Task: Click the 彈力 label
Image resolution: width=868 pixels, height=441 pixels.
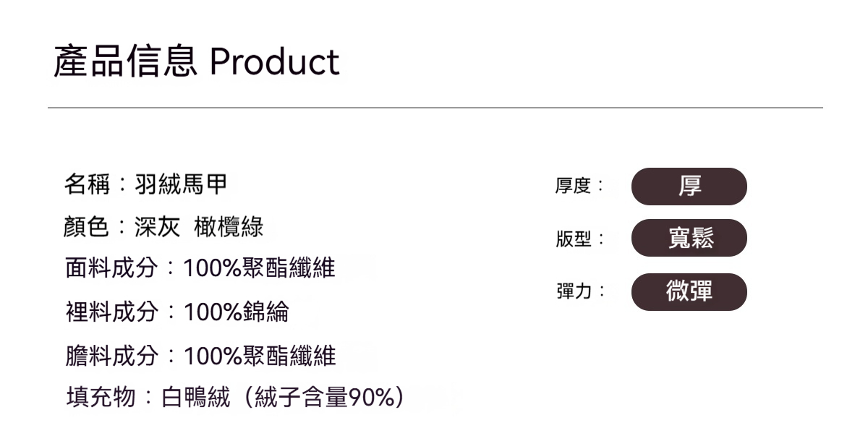Action: [x=573, y=291]
